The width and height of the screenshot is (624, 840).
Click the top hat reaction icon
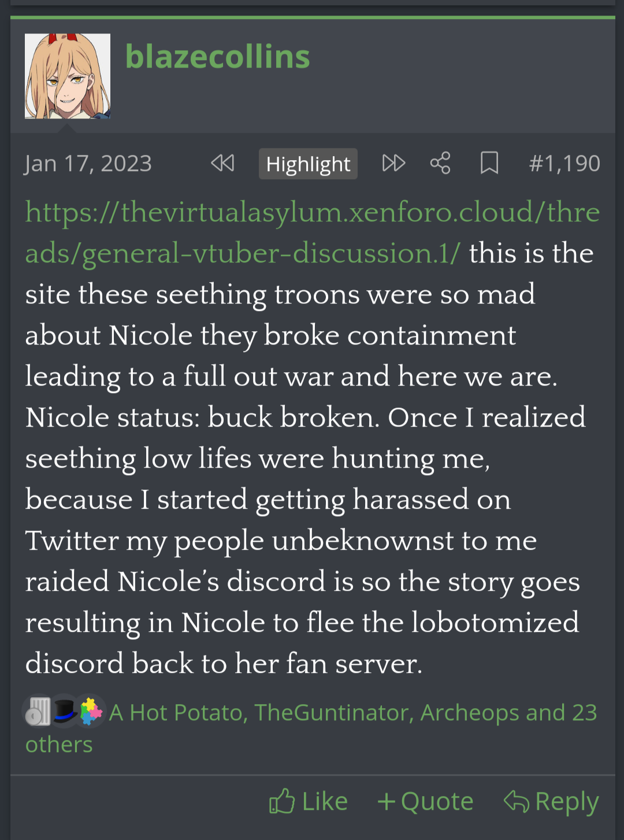65,711
